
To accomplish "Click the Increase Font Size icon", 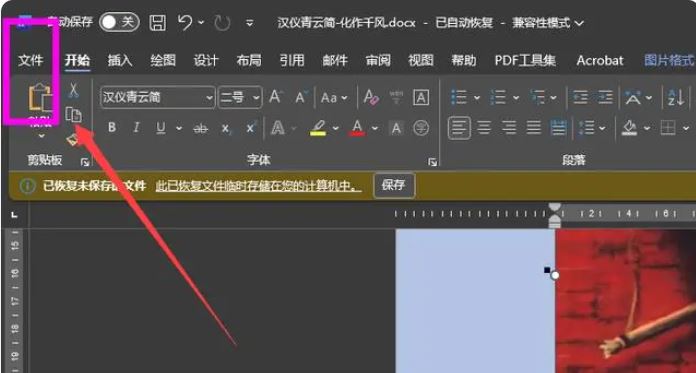I will tap(276, 97).
